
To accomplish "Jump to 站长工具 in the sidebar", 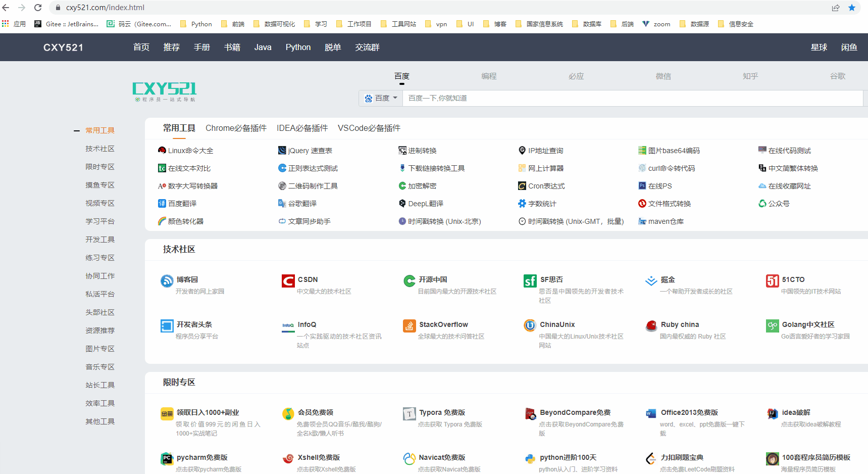I will coord(100,385).
